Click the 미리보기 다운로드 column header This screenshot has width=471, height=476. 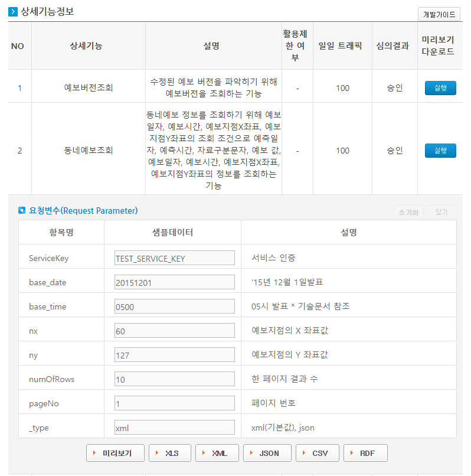[438, 45]
